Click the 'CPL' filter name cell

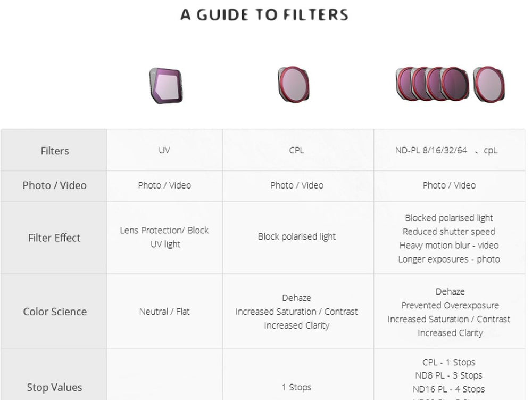pyautogui.click(x=297, y=150)
